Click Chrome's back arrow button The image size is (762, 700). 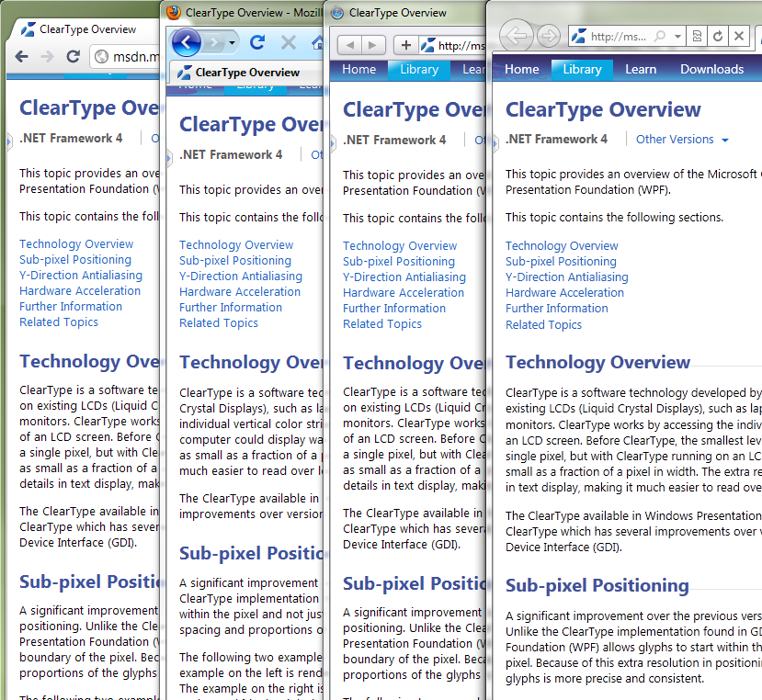coord(22,57)
